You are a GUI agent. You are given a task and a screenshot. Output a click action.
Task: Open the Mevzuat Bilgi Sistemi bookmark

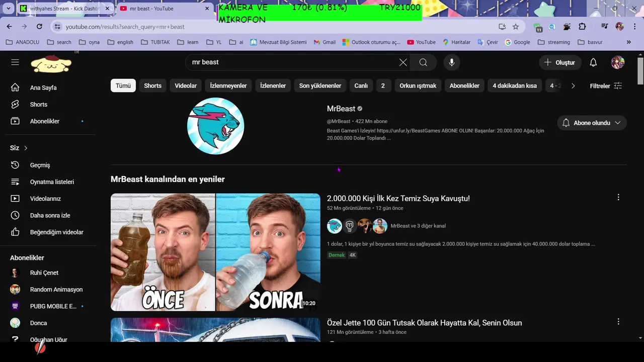click(x=278, y=42)
